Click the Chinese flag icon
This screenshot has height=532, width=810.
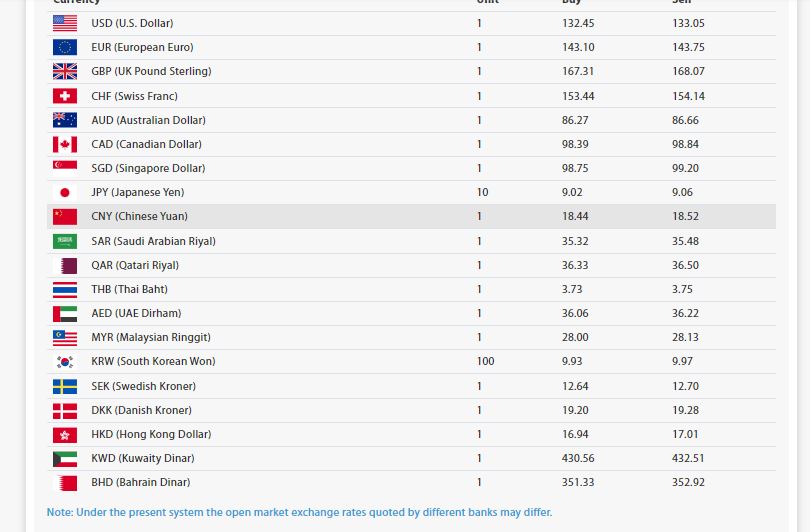(64, 216)
